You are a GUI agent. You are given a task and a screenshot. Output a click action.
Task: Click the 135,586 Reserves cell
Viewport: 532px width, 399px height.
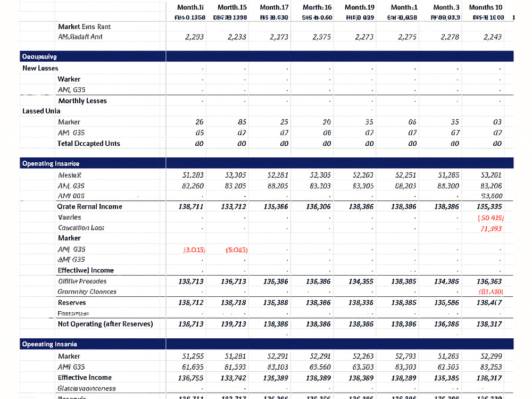[446, 303]
